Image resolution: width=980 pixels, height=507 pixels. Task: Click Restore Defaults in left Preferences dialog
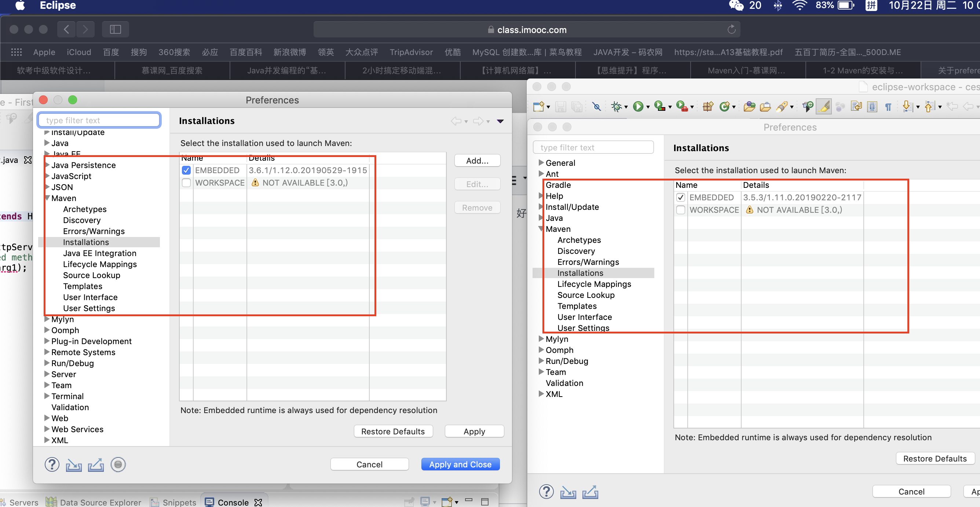(x=393, y=431)
